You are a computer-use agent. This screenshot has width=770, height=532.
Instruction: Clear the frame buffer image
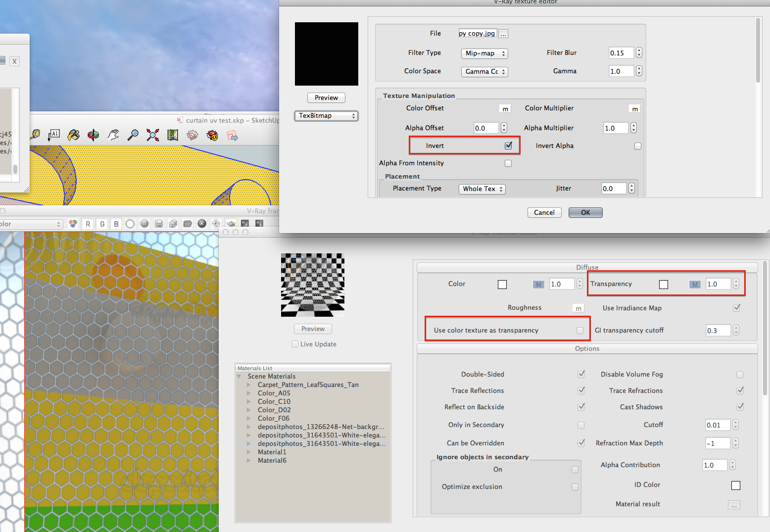[202, 224]
